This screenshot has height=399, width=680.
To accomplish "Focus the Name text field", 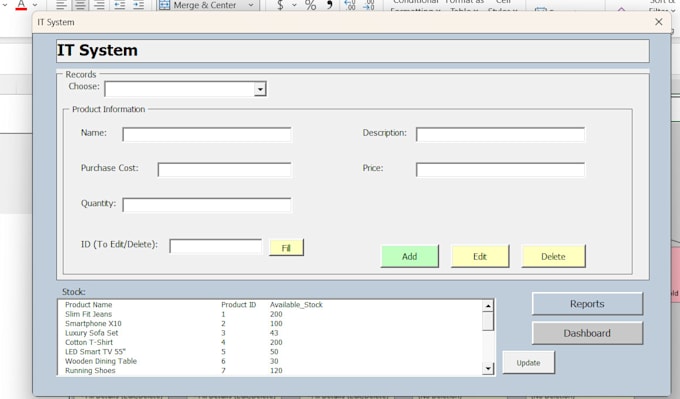I will click(x=207, y=134).
